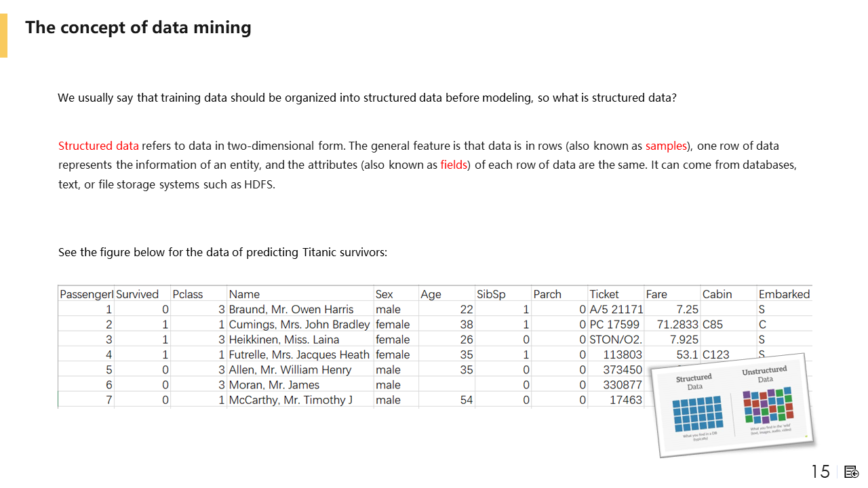Image resolution: width=868 pixels, height=488 pixels.
Task: Click the cabin value "C85"
Action: coord(713,325)
